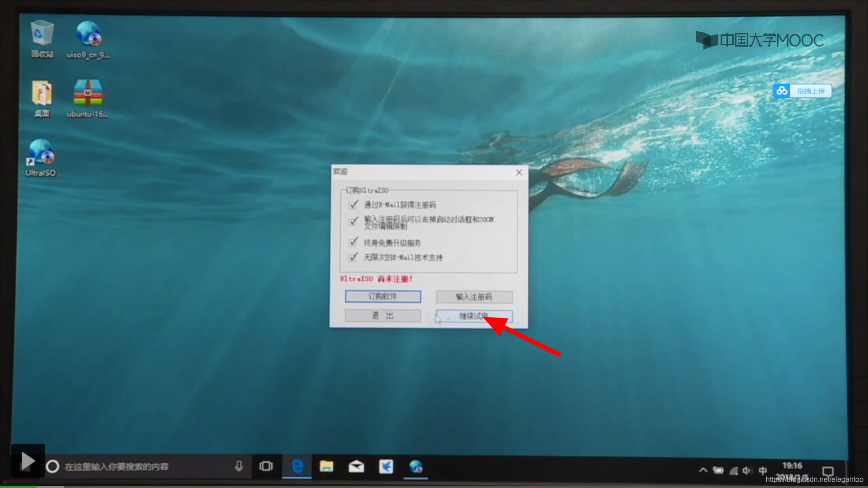This screenshot has width=868, height=488.
Task: Click the 订购UltraISO group label
Action: point(367,190)
